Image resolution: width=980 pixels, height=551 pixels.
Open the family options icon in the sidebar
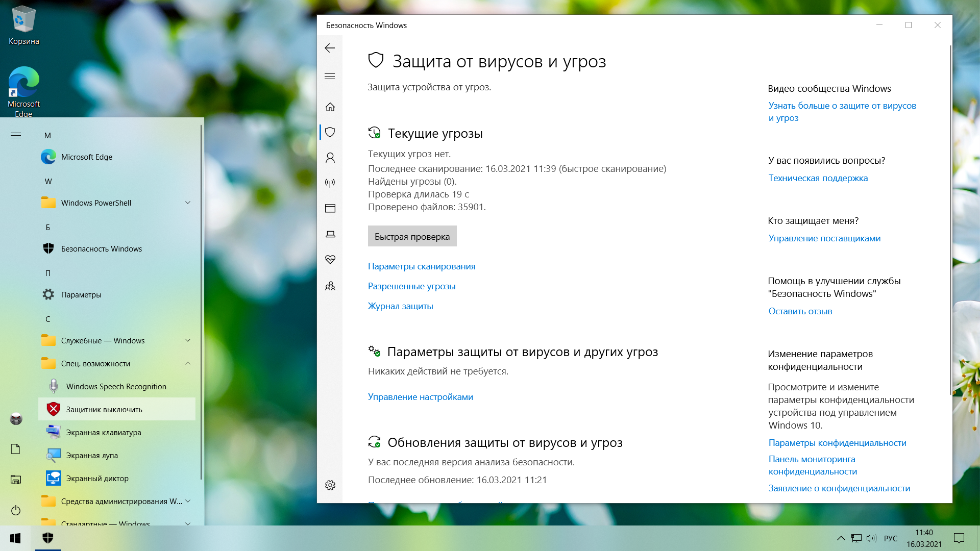point(330,286)
